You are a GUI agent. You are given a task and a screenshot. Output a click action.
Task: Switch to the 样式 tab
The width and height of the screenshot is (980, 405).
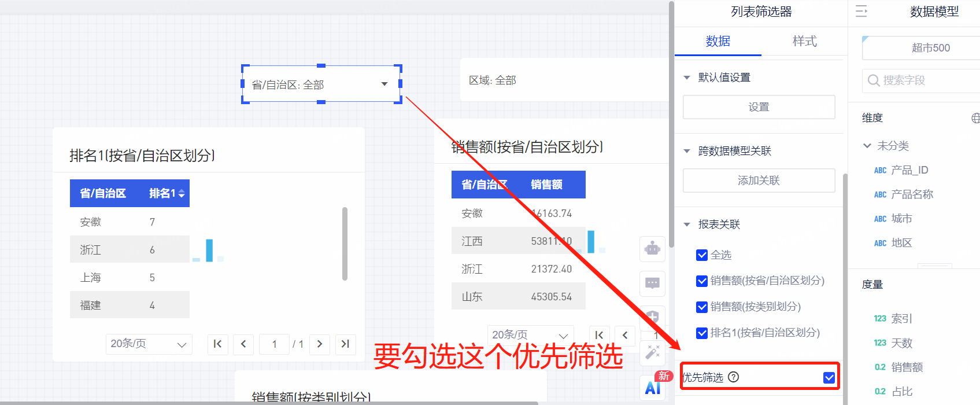[804, 41]
